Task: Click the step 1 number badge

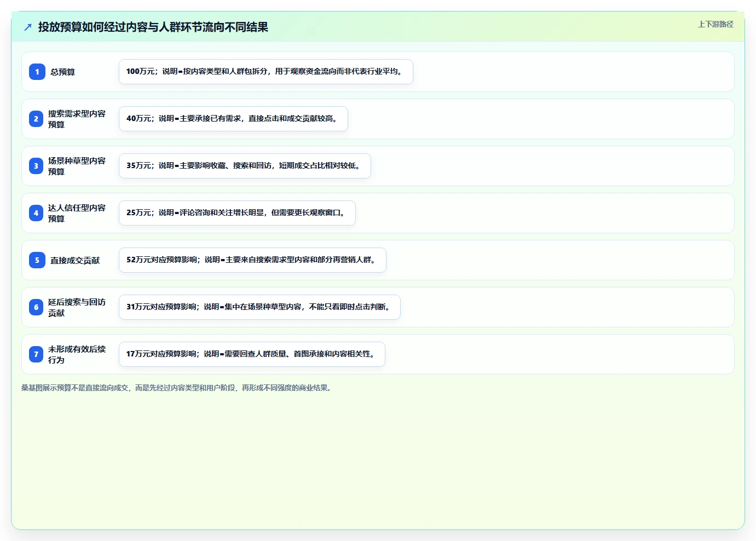Action: coord(37,72)
